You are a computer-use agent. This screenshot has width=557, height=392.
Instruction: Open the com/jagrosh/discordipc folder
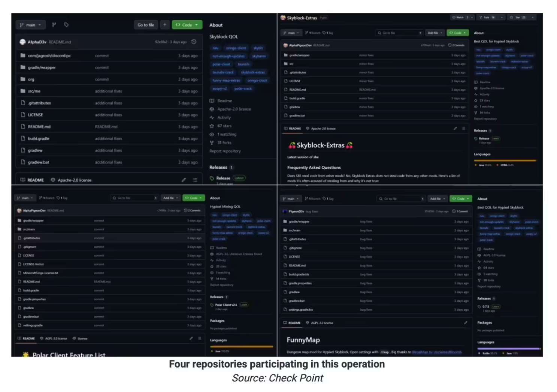click(49, 55)
